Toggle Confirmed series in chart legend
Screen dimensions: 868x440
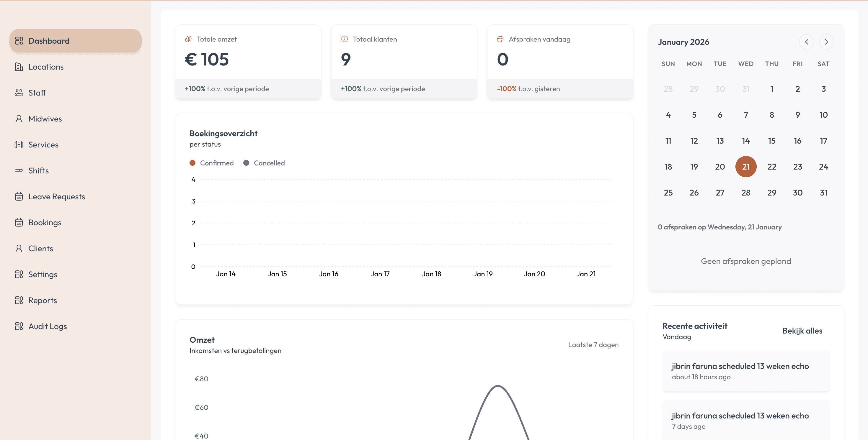(x=212, y=163)
